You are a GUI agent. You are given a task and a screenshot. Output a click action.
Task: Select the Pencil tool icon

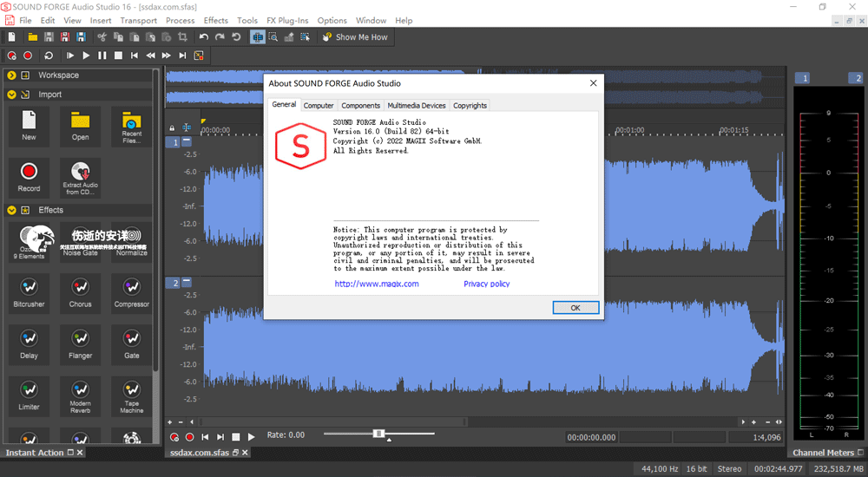tap(289, 37)
